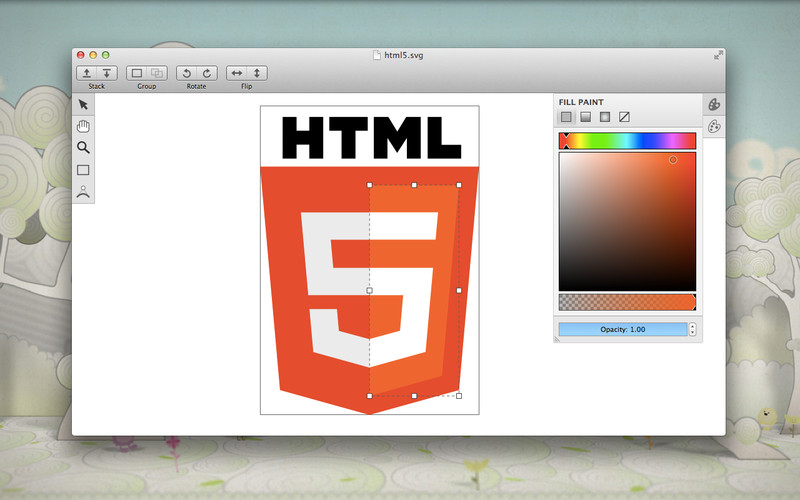
Task: Click the Rotate toolbar label
Action: pyautogui.click(x=196, y=86)
